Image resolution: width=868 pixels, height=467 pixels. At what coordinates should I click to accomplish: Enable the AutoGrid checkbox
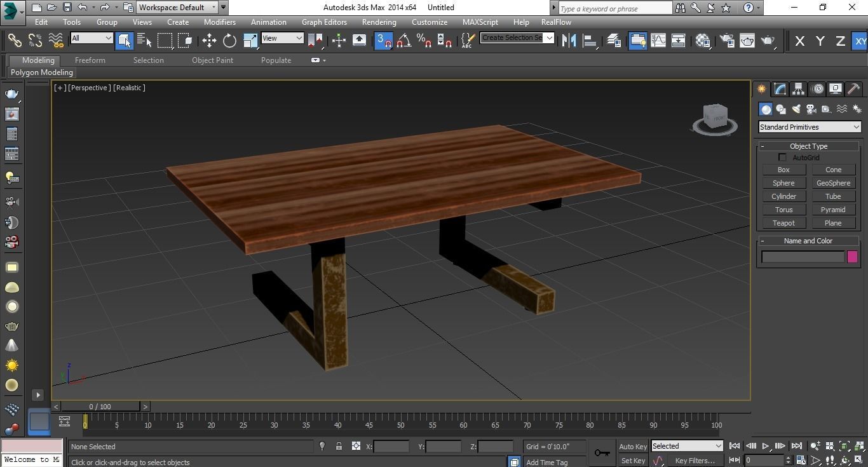783,158
